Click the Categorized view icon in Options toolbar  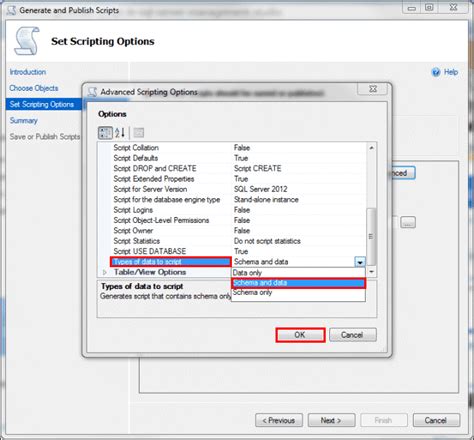pyautogui.click(x=105, y=133)
